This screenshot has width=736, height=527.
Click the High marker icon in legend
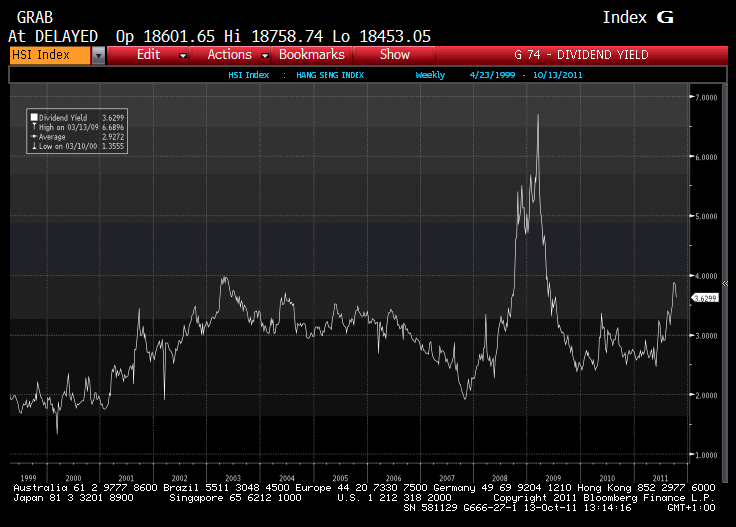point(34,127)
